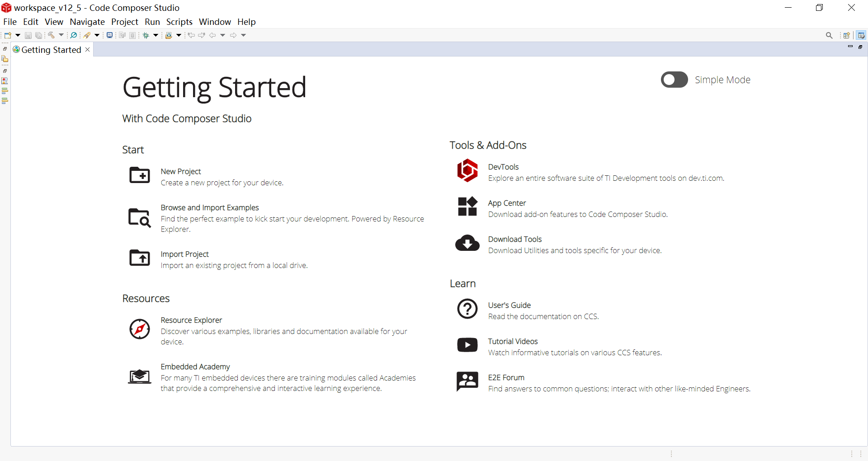
Task: Open the App Center link
Action: click(x=507, y=203)
